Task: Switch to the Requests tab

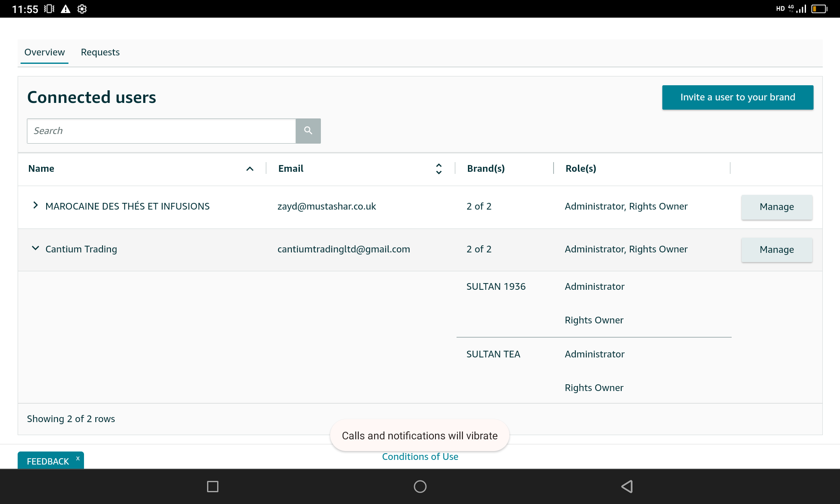Action: (x=100, y=52)
